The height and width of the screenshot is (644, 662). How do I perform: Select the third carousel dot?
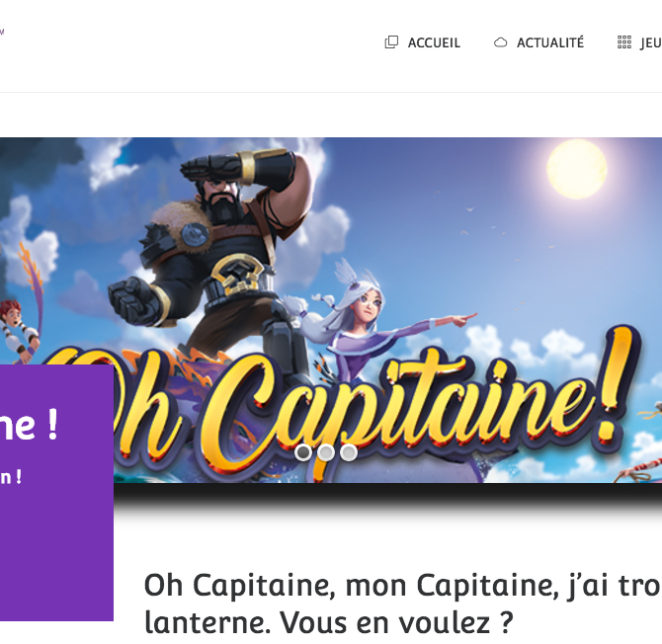click(349, 452)
